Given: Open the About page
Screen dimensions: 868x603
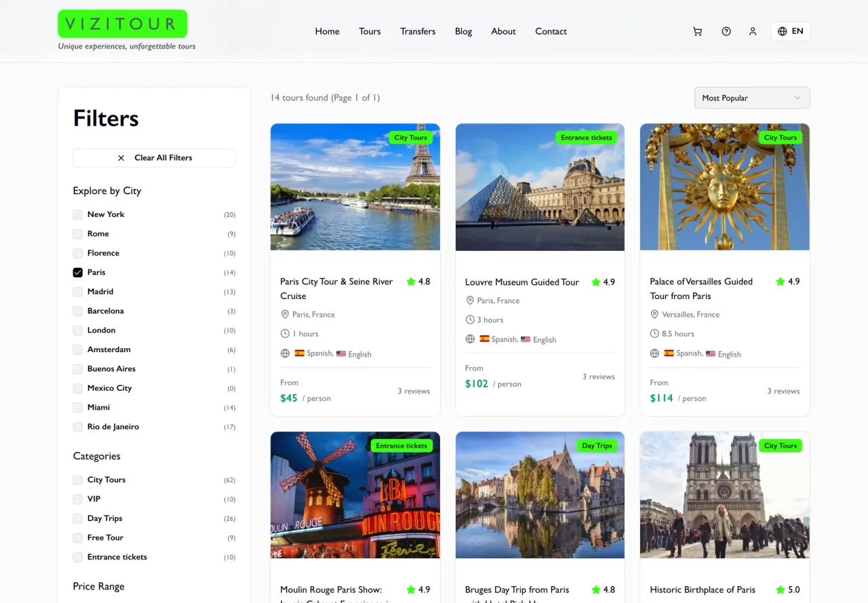Looking at the screenshot, I should [504, 31].
